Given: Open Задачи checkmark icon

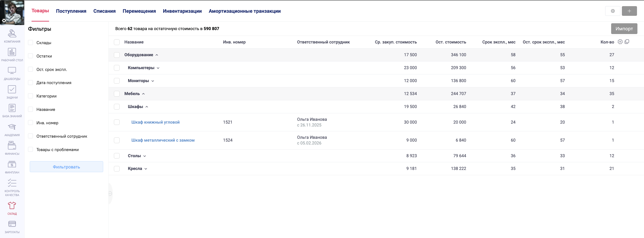Looking at the screenshot, I should pyautogui.click(x=12, y=89).
